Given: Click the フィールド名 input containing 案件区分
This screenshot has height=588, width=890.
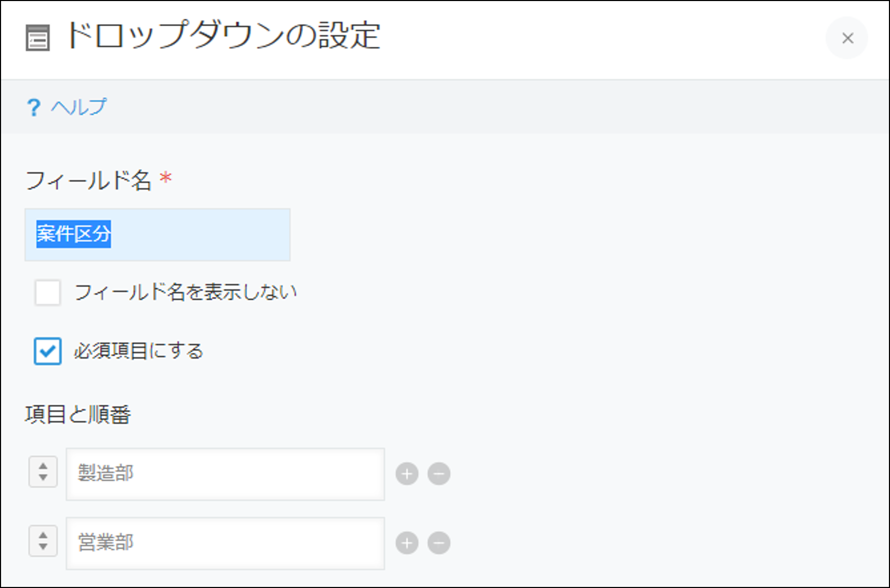Looking at the screenshot, I should [158, 235].
